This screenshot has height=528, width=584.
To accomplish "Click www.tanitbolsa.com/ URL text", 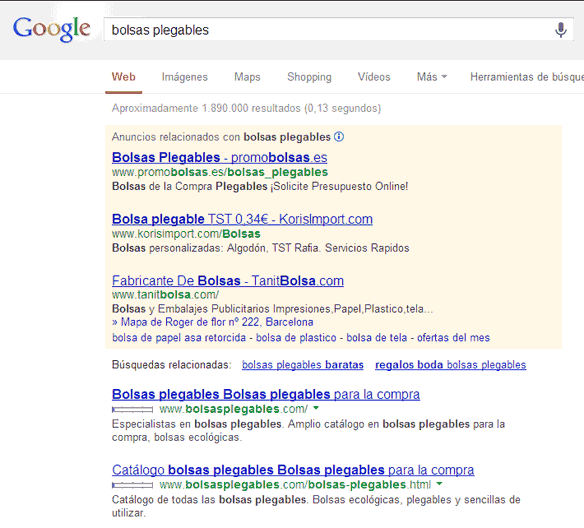I will click(x=165, y=295).
